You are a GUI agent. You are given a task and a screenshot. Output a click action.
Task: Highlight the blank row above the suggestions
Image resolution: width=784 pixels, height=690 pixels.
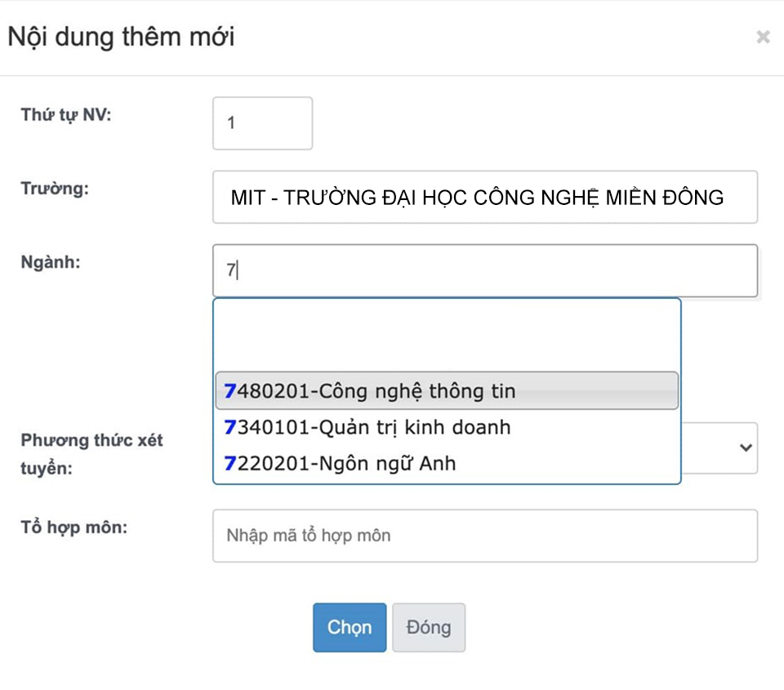[445, 335]
